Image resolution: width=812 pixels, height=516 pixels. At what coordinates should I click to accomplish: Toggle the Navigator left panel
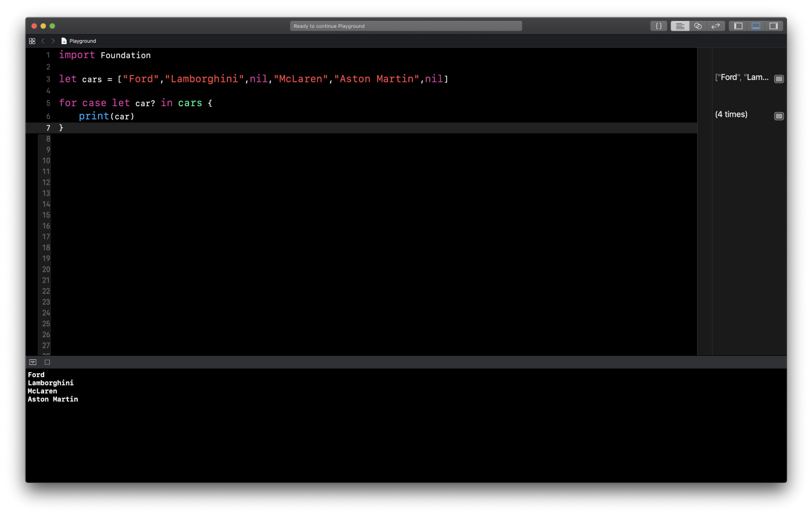click(738, 26)
